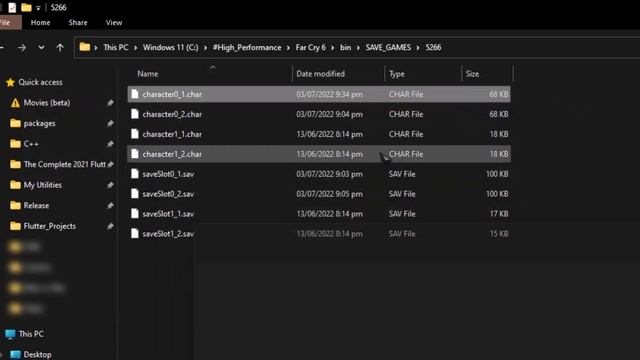Open the View ribbon tab
Viewport: 640px width, 360px height.
point(114,22)
